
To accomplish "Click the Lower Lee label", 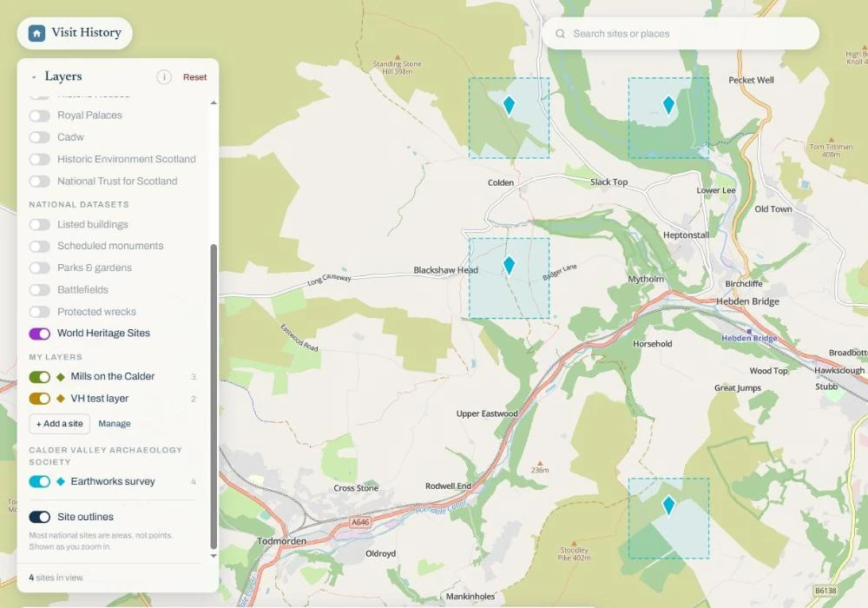I will click(x=716, y=190).
